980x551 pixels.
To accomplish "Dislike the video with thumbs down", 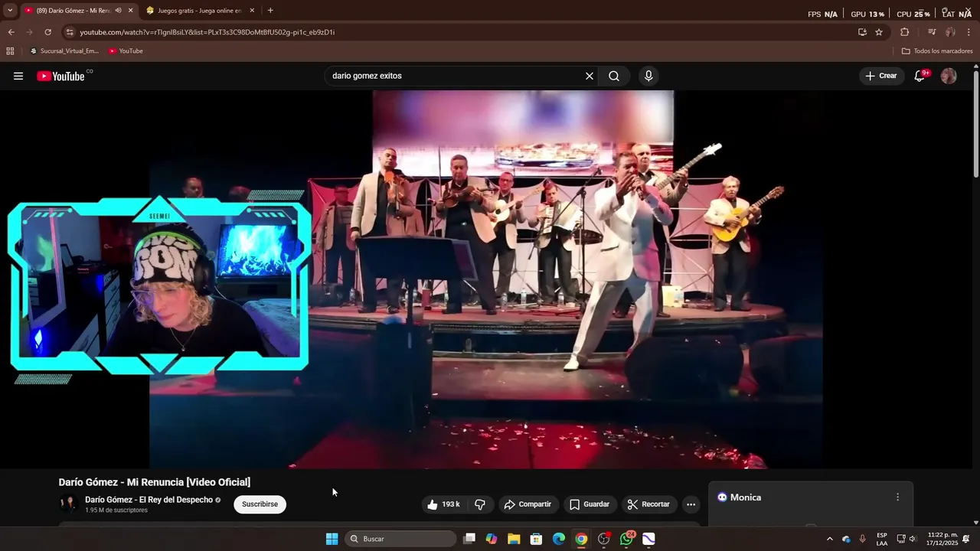I will pyautogui.click(x=480, y=504).
